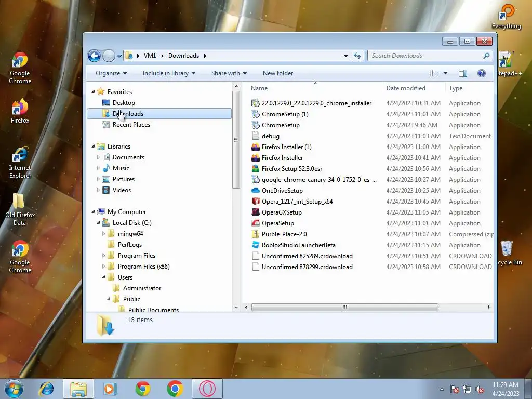Open the Explorer help icon
Viewport: 532px width, 399px height.
pos(481,73)
